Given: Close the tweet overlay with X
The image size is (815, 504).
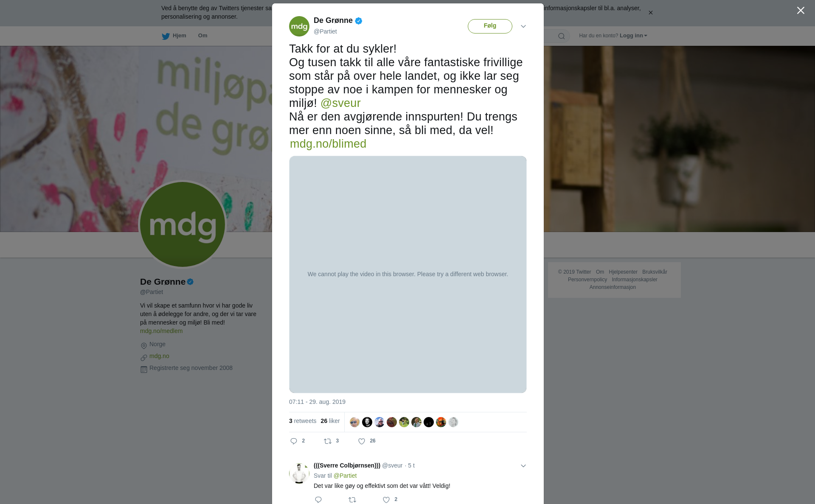Looking at the screenshot, I should point(801,11).
